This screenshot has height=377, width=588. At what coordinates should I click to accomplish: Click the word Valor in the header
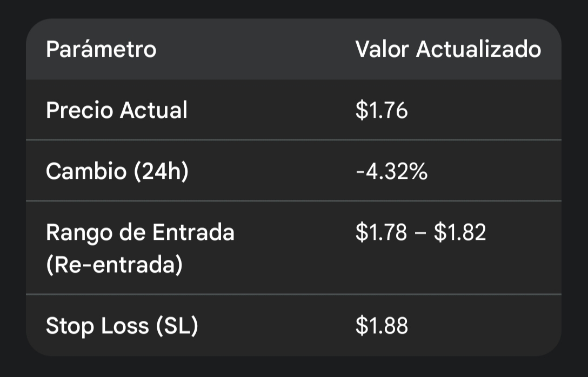pos(382,49)
